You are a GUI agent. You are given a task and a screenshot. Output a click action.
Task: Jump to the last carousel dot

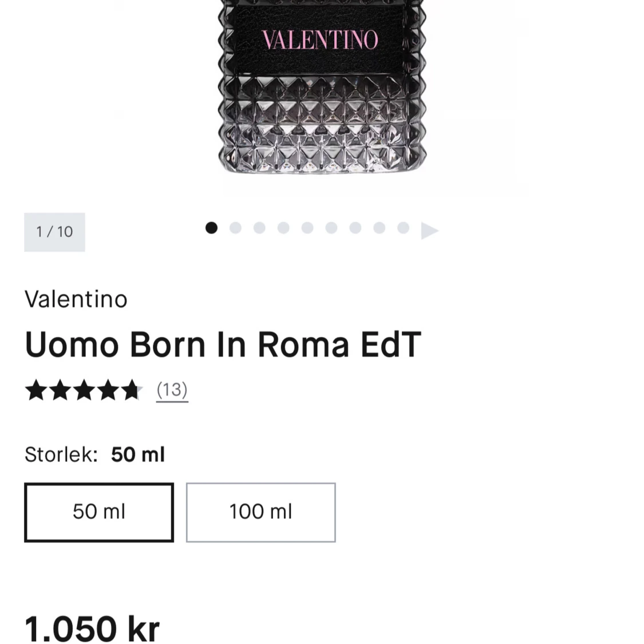pyautogui.click(x=404, y=228)
